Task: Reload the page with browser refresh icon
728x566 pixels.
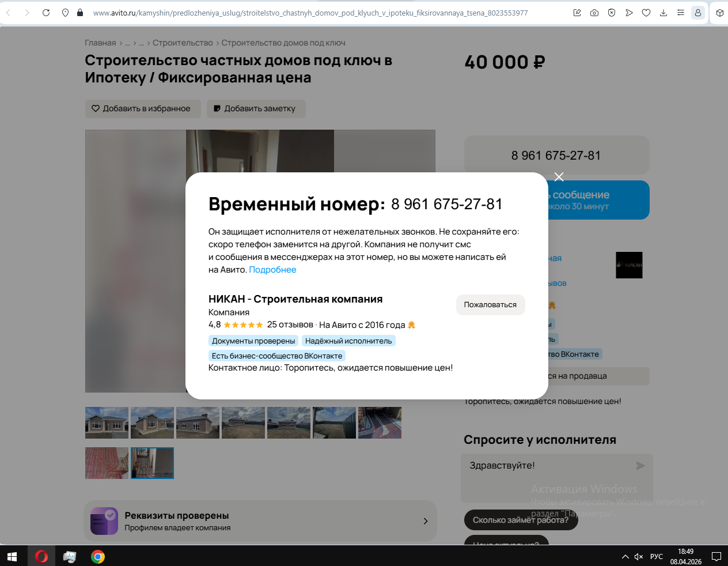Action: [x=46, y=13]
